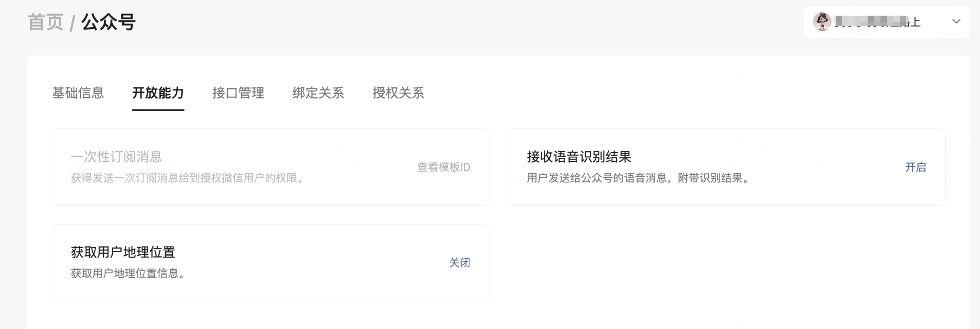Viewport: 980px width, 329px height.
Task: Click the 语音消息 description under 接收语音识别结果
Action: tap(639, 178)
